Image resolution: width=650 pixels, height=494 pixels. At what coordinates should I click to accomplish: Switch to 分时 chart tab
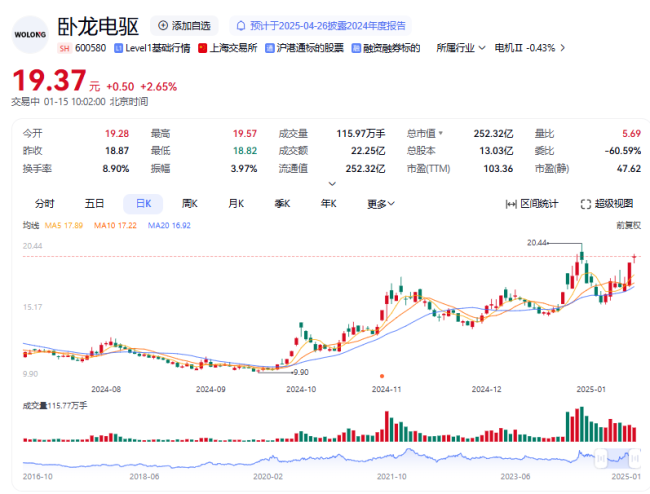(x=44, y=203)
